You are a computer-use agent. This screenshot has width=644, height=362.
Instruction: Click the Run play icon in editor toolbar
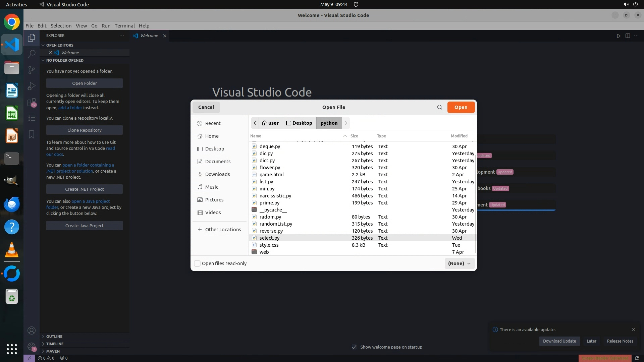[x=619, y=36]
